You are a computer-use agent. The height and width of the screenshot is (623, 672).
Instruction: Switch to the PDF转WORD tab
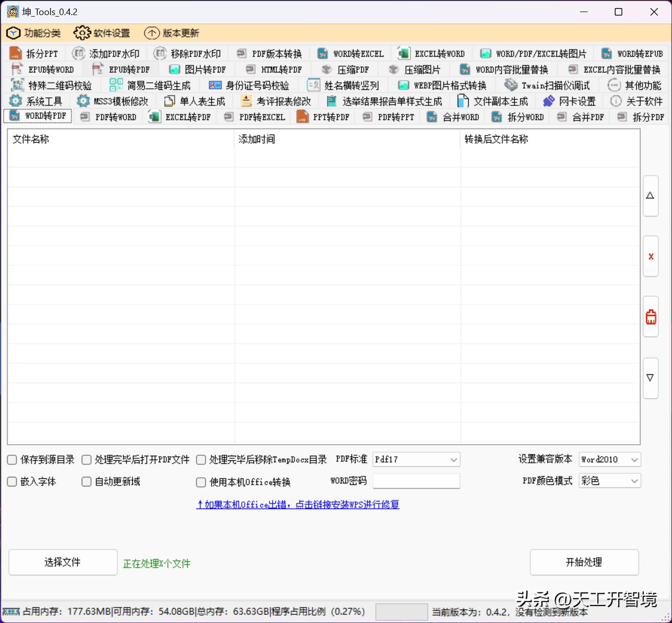coord(109,117)
